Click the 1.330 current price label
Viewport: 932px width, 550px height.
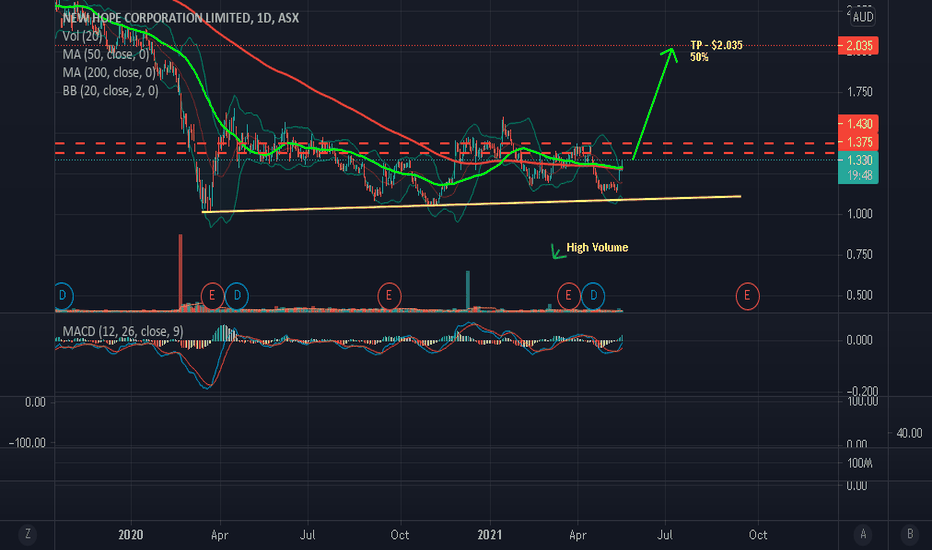[858, 160]
